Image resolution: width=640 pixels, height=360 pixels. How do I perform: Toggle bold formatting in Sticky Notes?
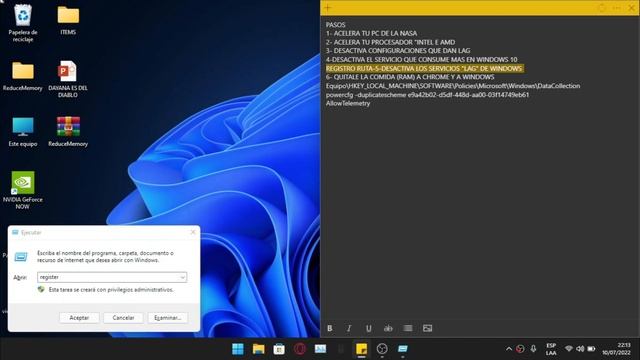[330, 328]
